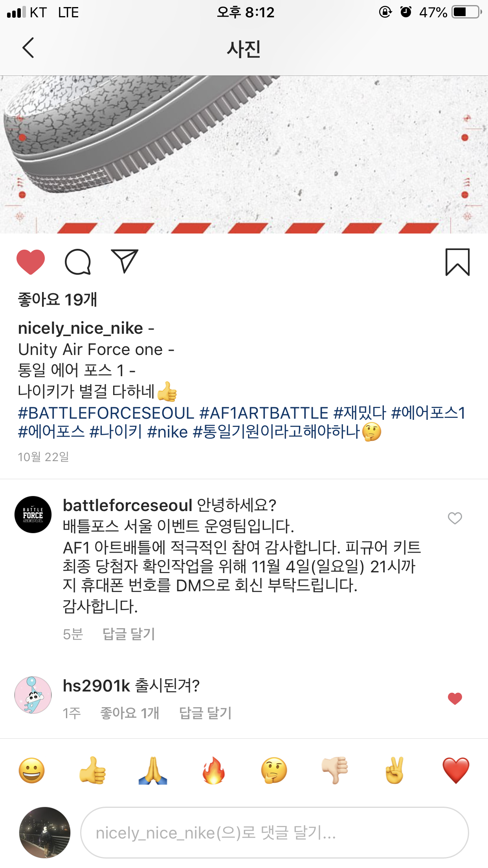Open battleforceseoul profile picture
Viewport: 488px width, 868px height.
(33, 515)
